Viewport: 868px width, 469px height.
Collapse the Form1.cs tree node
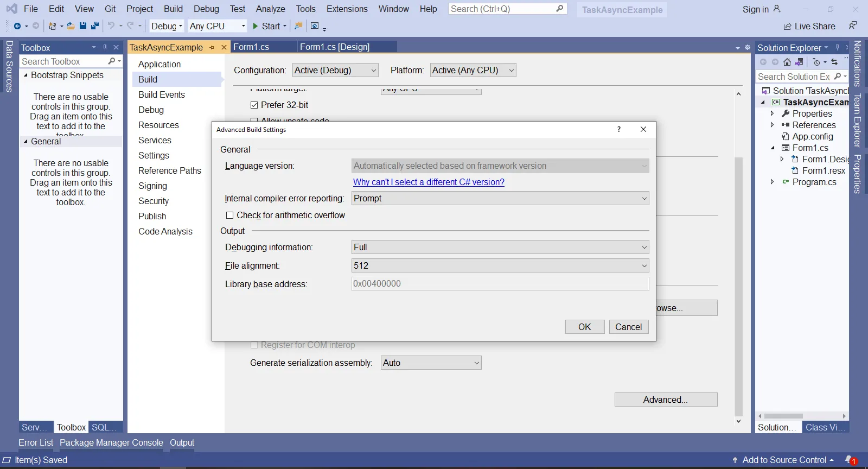click(x=773, y=148)
